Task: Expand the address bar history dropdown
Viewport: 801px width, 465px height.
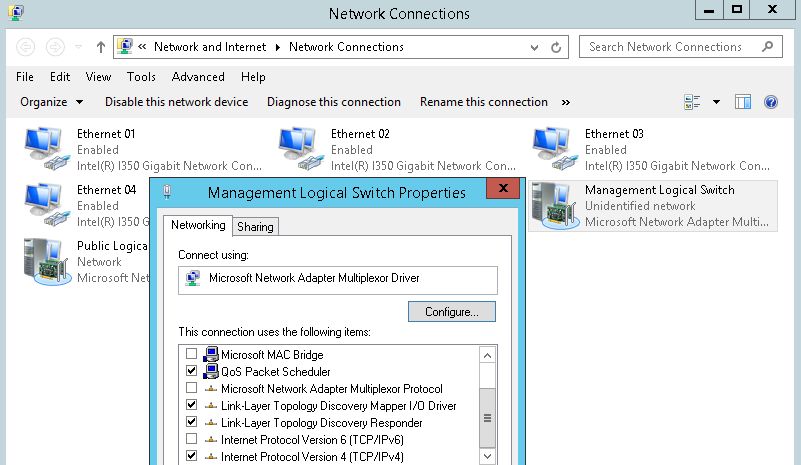Action: coord(534,48)
